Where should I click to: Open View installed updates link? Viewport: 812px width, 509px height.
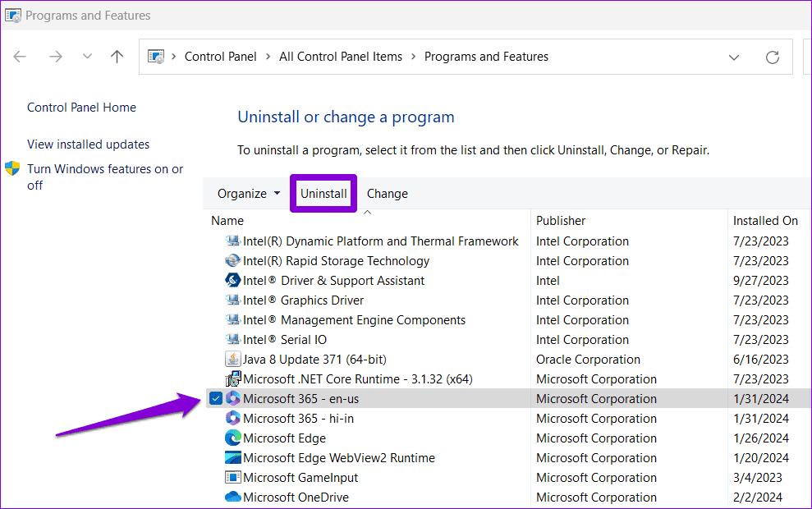88,144
